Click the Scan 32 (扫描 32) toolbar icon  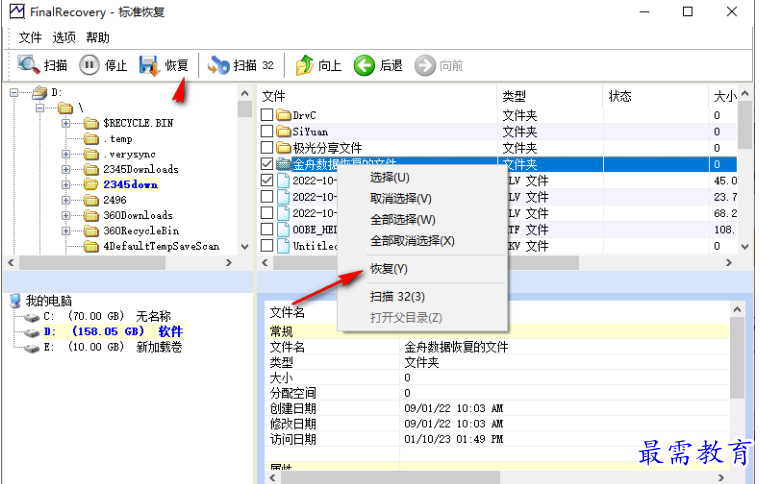coord(218,65)
